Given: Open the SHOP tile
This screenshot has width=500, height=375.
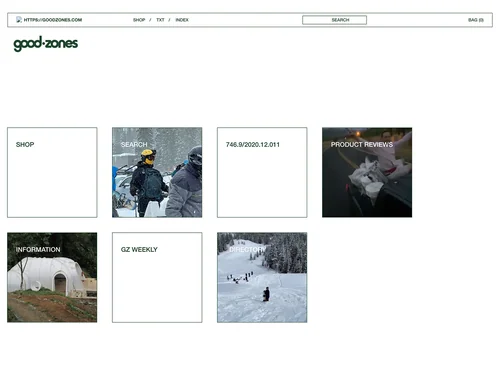Looking at the screenshot, I should coord(52,172).
